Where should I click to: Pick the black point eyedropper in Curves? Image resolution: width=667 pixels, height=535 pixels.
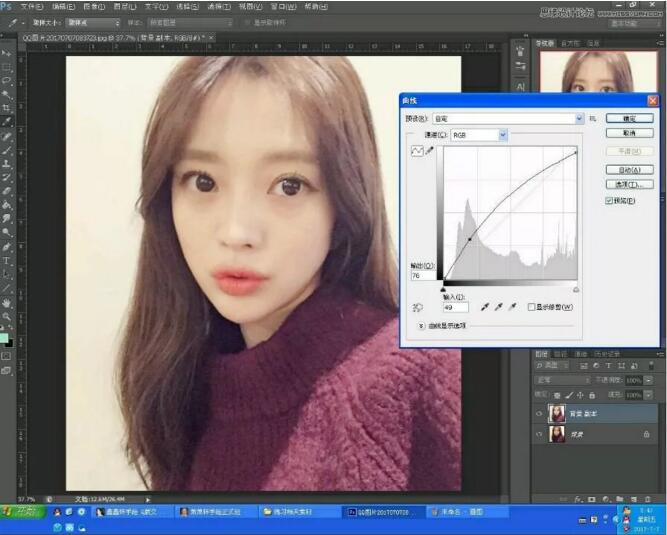pos(485,307)
